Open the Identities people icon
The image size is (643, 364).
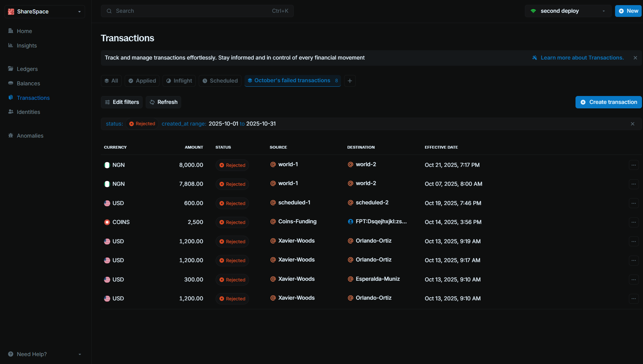pyautogui.click(x=11, y=112)
